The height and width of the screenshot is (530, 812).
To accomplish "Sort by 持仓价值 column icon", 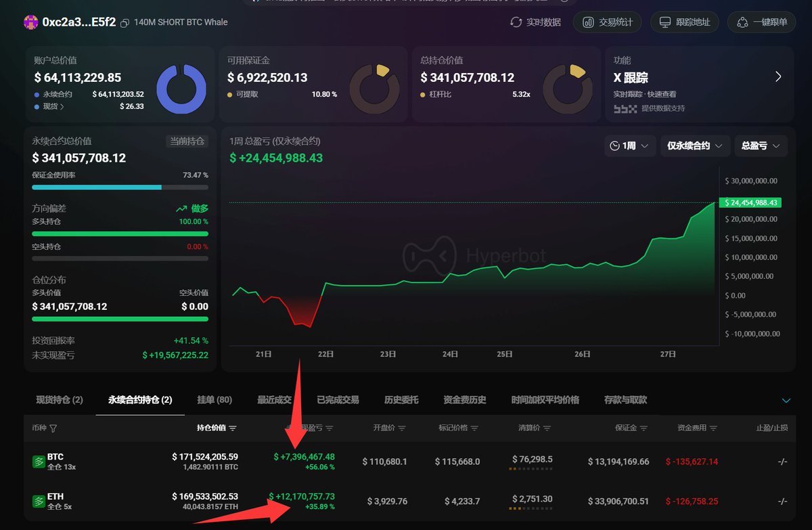I will [x=233, y=428].
